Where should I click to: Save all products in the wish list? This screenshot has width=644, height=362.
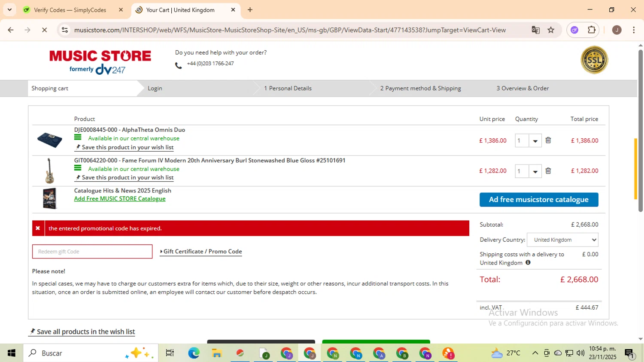(x=82, y=332)
